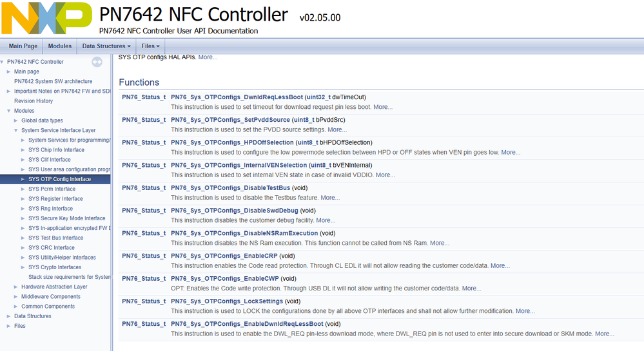
Task: Click More link after SYS OTP configs HAL APIs
Action: 208,57
